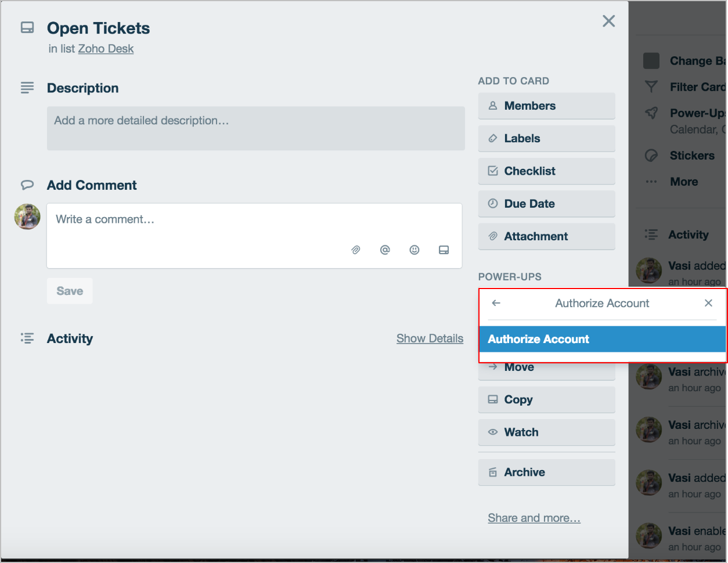Click the Show Details link
Screen dimensions: 728x563
[x=430, y=338]
